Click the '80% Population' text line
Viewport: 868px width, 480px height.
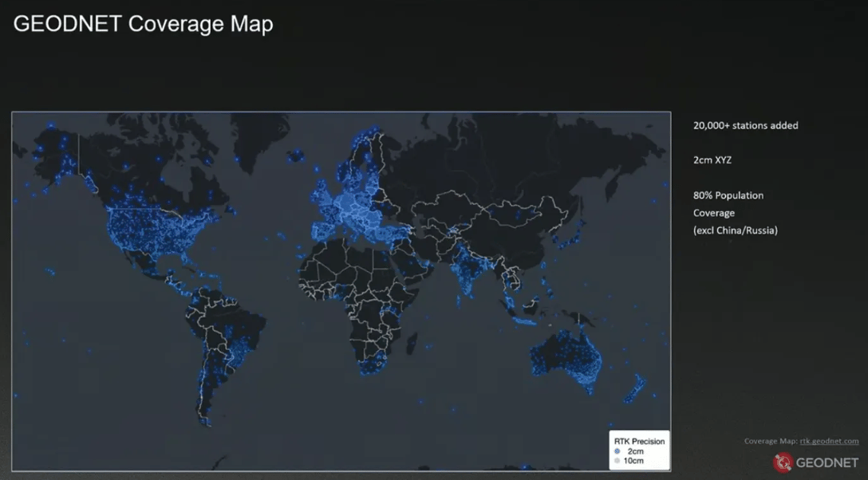click(728, 195)
